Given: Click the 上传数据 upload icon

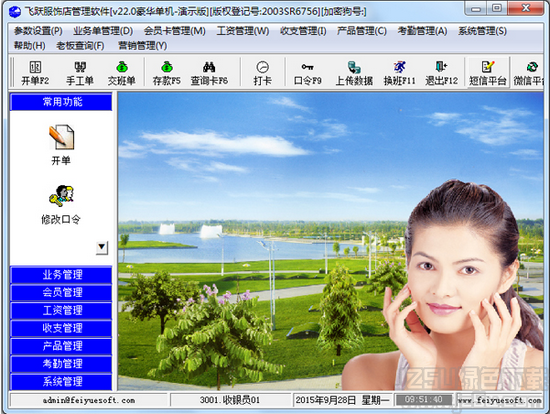Looking at the screenshot, I should [354, 73].
